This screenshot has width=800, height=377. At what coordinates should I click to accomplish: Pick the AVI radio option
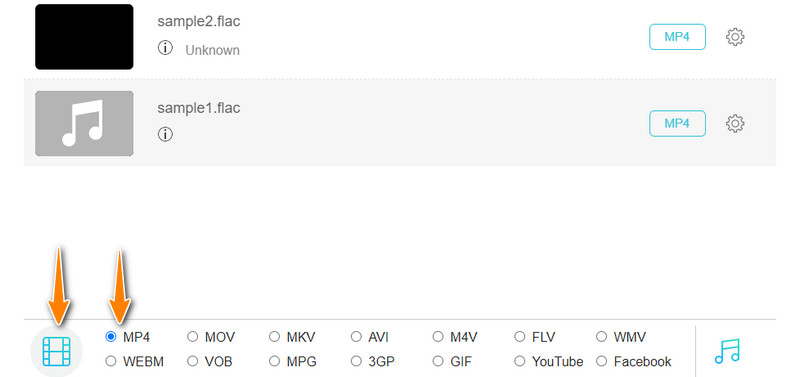pos(356,337)
